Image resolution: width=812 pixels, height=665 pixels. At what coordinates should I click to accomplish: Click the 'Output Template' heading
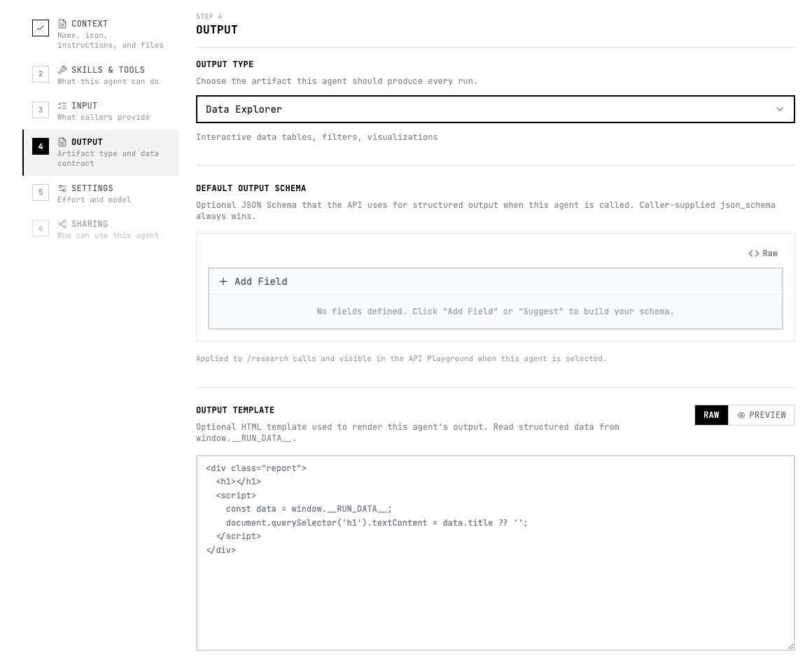(x=235, y=409)
